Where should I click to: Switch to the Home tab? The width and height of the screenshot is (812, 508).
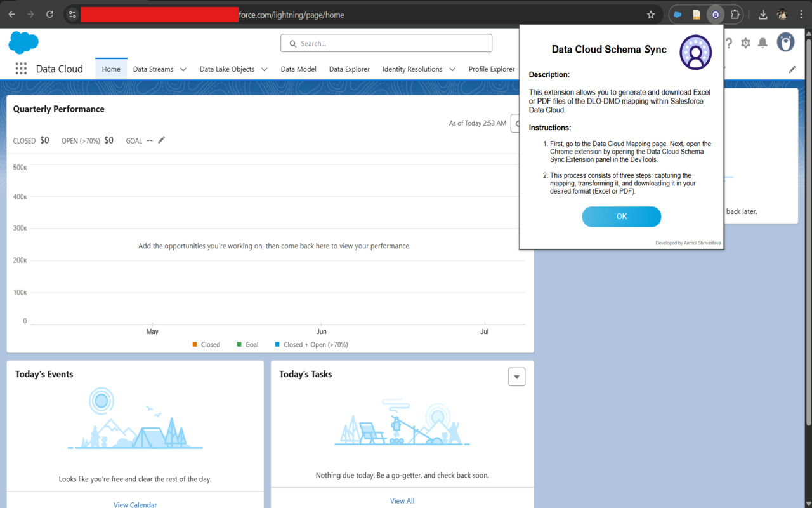tap(111, 69)
